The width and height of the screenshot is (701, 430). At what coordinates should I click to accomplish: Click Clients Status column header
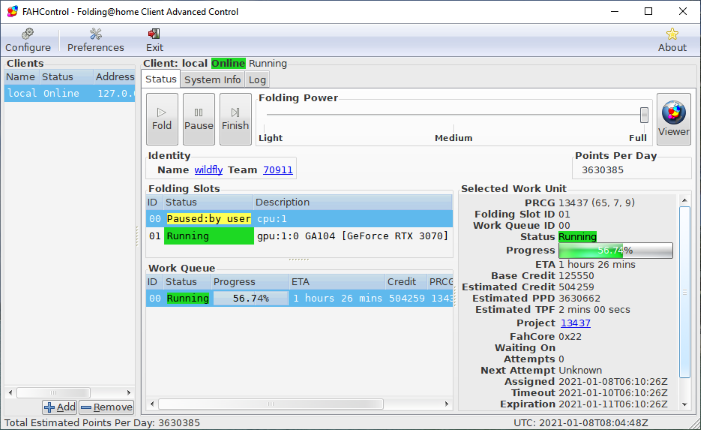tap(66, 77)
